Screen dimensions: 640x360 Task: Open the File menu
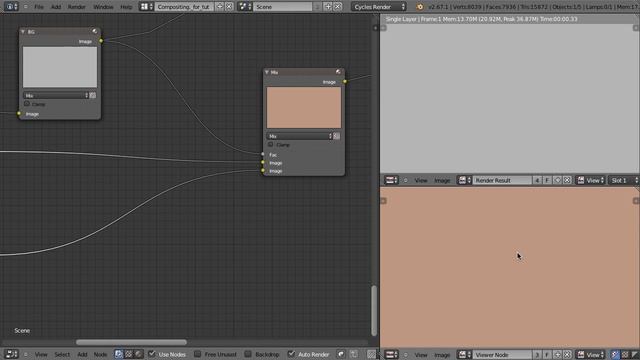39,7
